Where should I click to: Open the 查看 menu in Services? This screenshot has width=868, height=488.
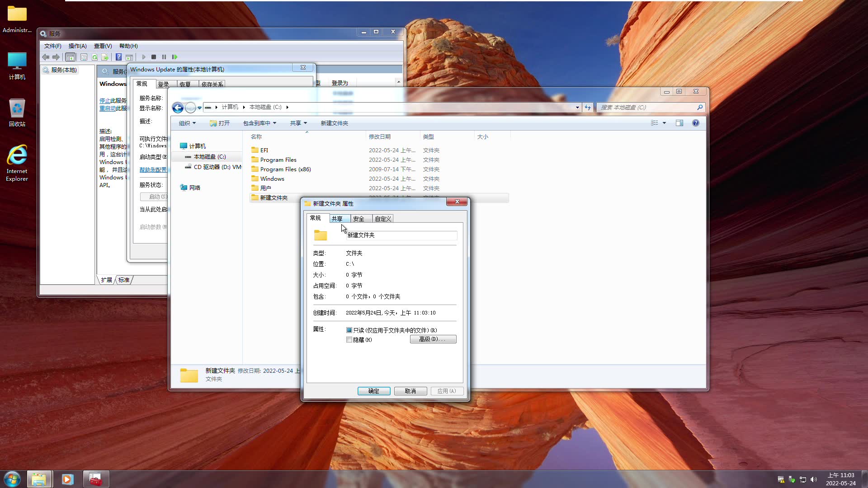(x=103, y=46)
